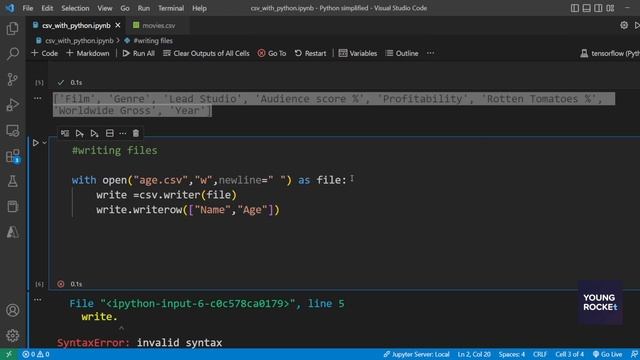Run by line in cell toolbar

pos(65,133)
